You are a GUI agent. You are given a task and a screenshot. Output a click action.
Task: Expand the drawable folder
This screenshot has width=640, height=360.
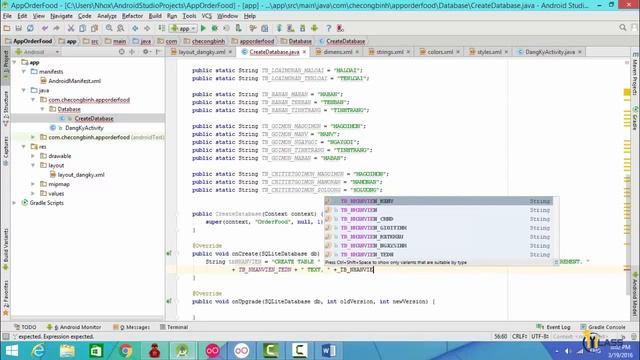[x=33, y=156]
